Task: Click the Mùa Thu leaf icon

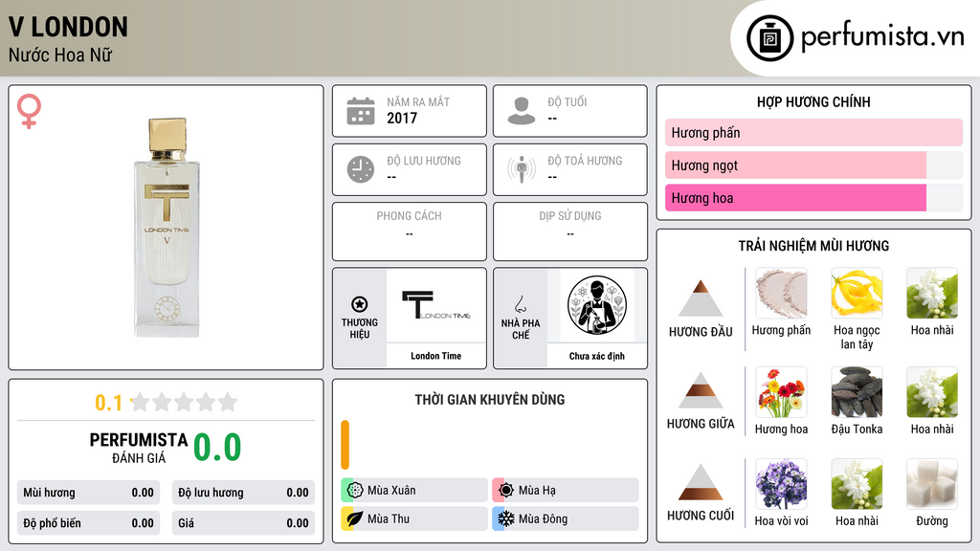Action: tap(355, 518)
